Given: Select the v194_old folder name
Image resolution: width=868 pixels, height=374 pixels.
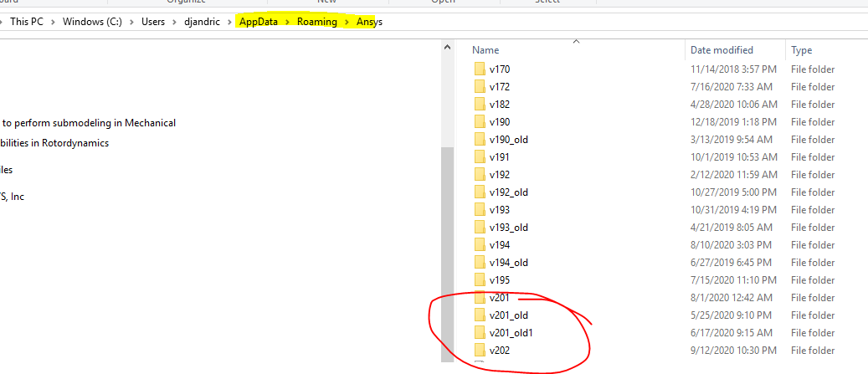Looking at the screenshot, I should [x=509, y=262].
